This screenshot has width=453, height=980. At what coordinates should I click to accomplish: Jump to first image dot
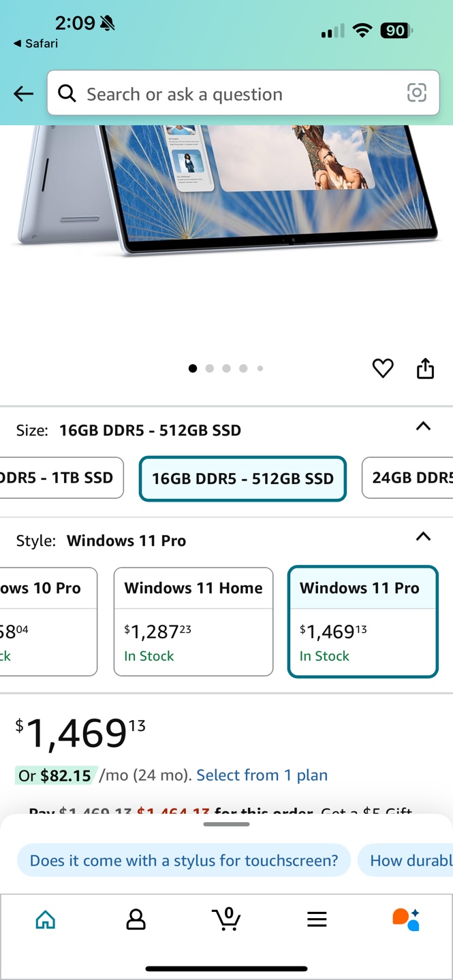tap(193, 368)
